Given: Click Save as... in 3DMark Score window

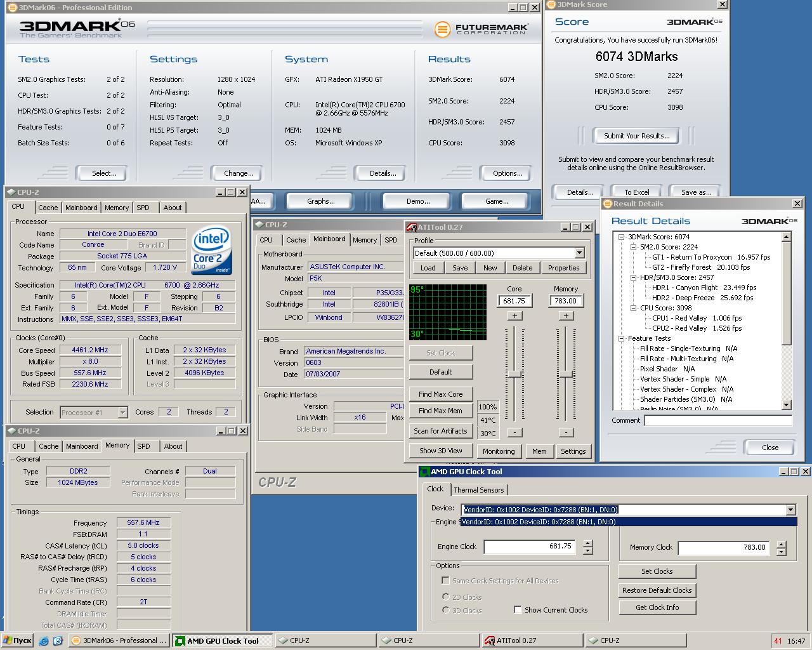Looking at the screenshot, I should pos(696,192).
